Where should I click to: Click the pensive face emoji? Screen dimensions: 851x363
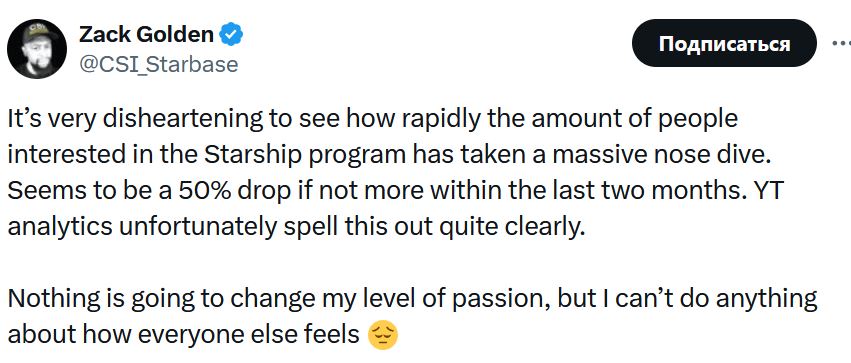click(383, 335)
